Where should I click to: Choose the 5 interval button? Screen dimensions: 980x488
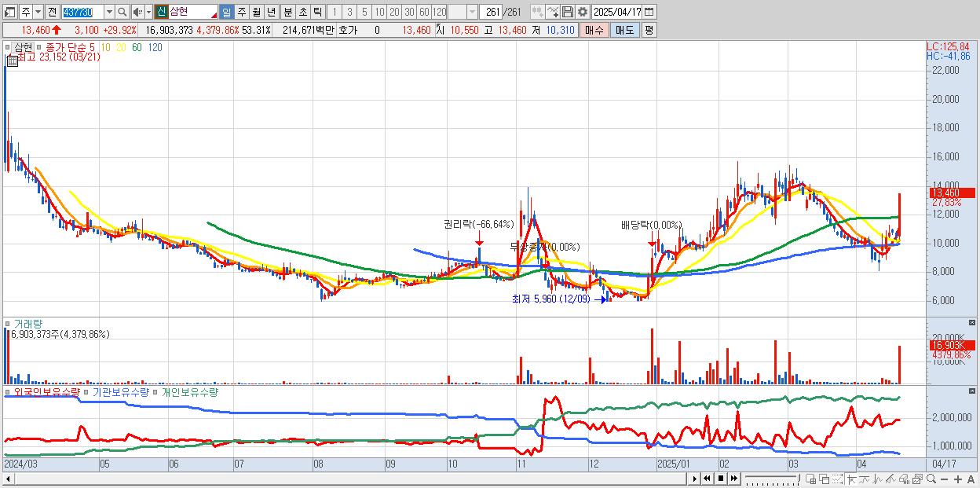(364, 12)
